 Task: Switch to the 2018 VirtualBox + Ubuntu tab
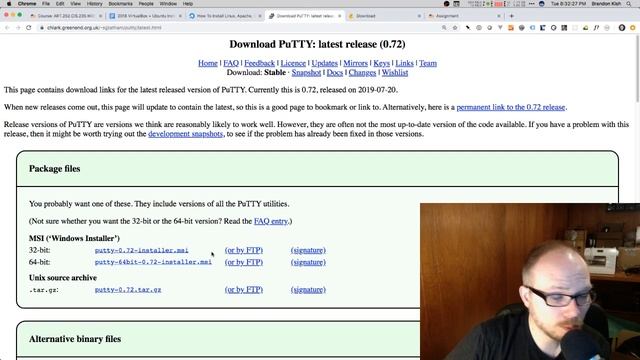click(146, 16)
